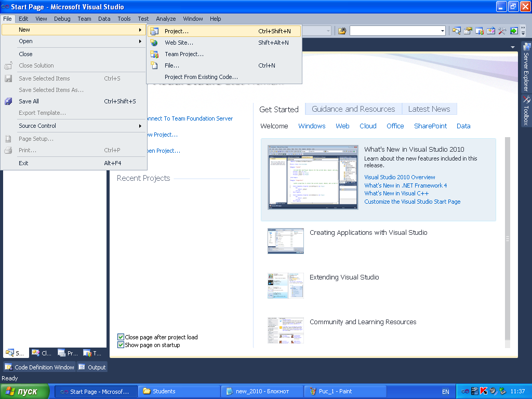Switch to the Latest News tab

point(429,109)
